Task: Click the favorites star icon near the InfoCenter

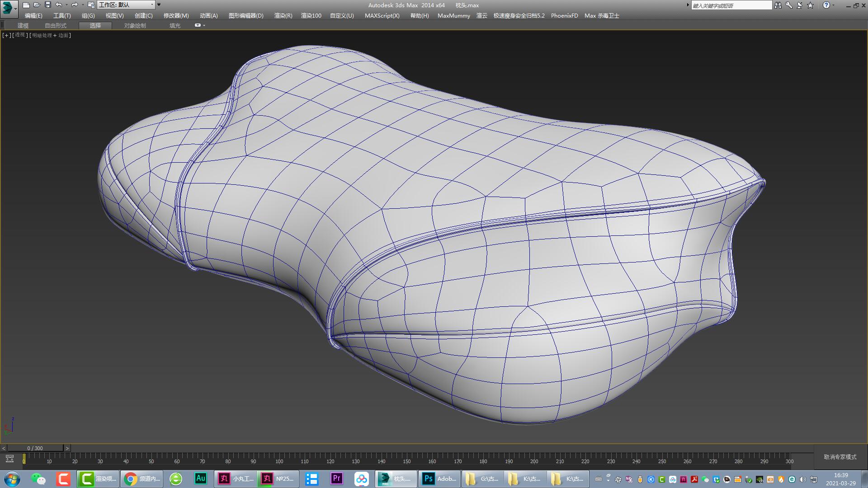Action: [811, 5]
